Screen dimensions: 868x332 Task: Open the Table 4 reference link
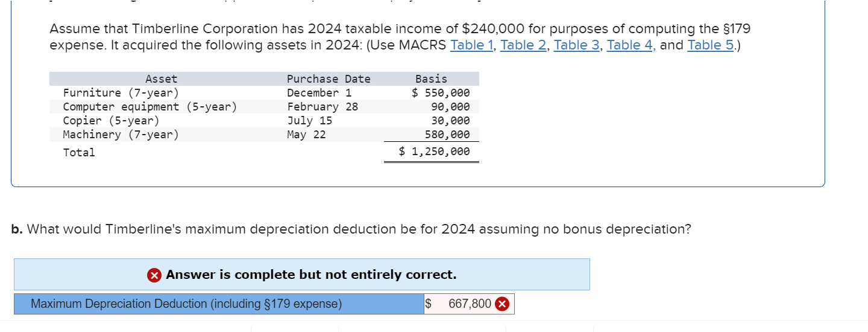631,45
